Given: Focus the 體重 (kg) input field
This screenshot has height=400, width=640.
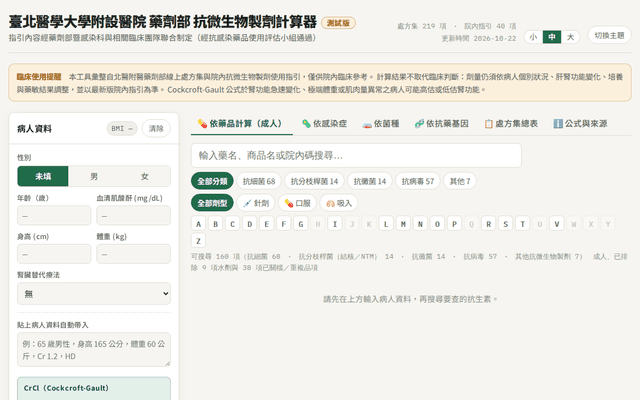Looking at the screenshot, I should [x=133, y=254].
